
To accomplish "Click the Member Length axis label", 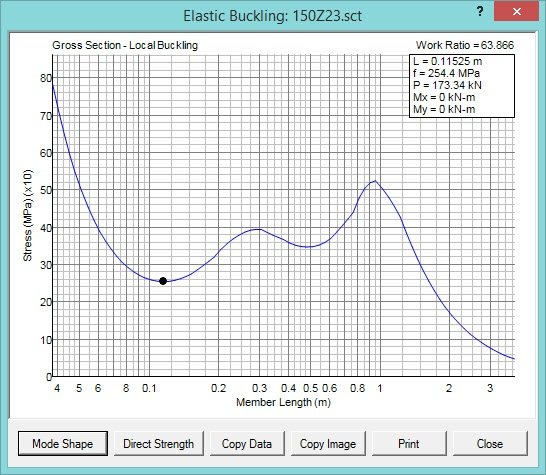I will 283,402.
